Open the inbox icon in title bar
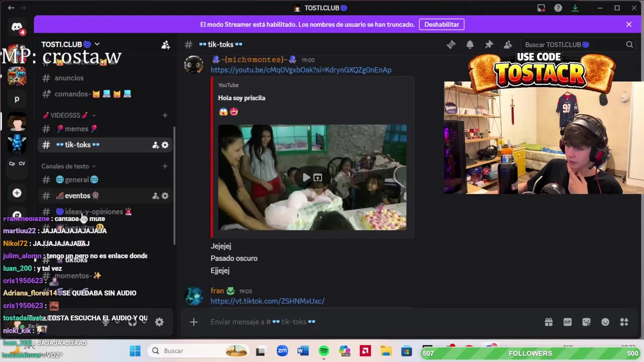The width and height of the screenshot is (644, 362). [x=541, y=8]
